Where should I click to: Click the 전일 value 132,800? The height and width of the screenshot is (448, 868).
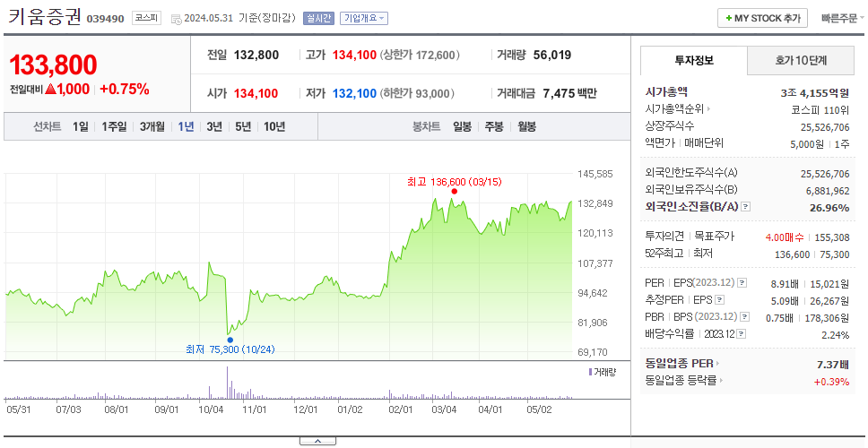point(256,56)
